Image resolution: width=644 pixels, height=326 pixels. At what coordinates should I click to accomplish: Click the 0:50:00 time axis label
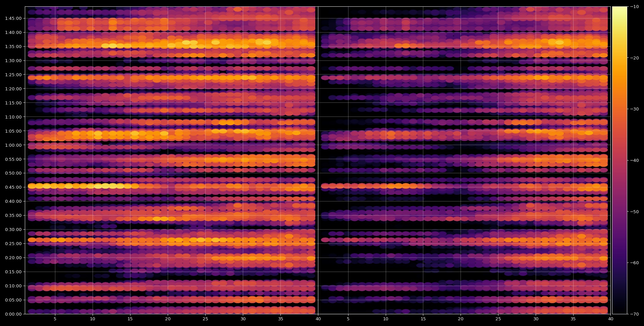point(13,173)
